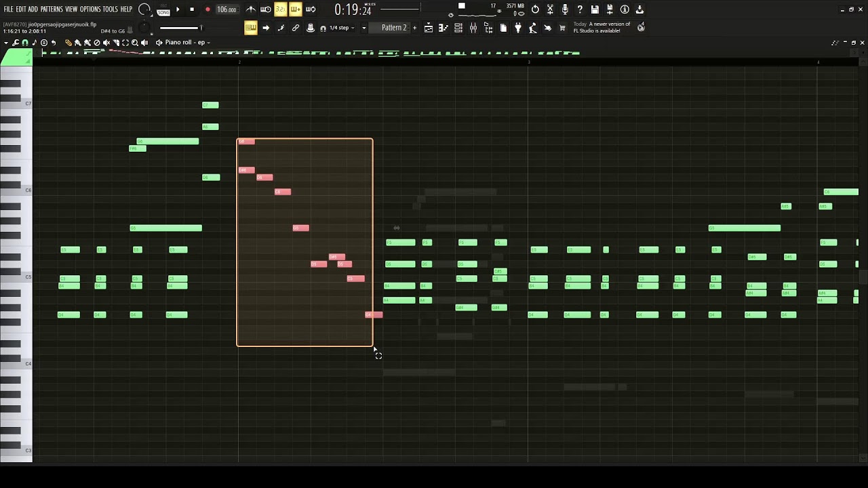Click bar 3 on the timeline

[x=529, y=62]
